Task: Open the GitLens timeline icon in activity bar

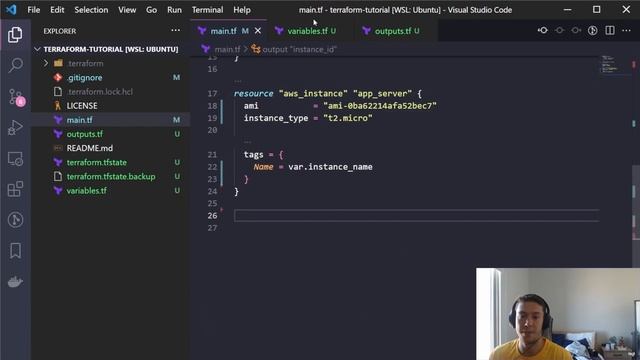Action: pyautogui.click(x=16, y=220)
